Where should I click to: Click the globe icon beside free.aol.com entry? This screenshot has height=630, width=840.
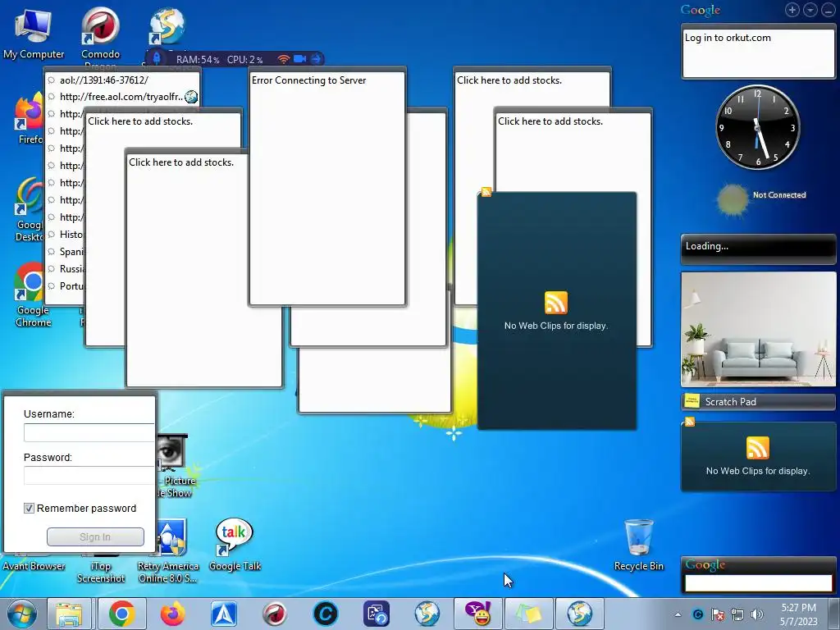click(190, 97)
